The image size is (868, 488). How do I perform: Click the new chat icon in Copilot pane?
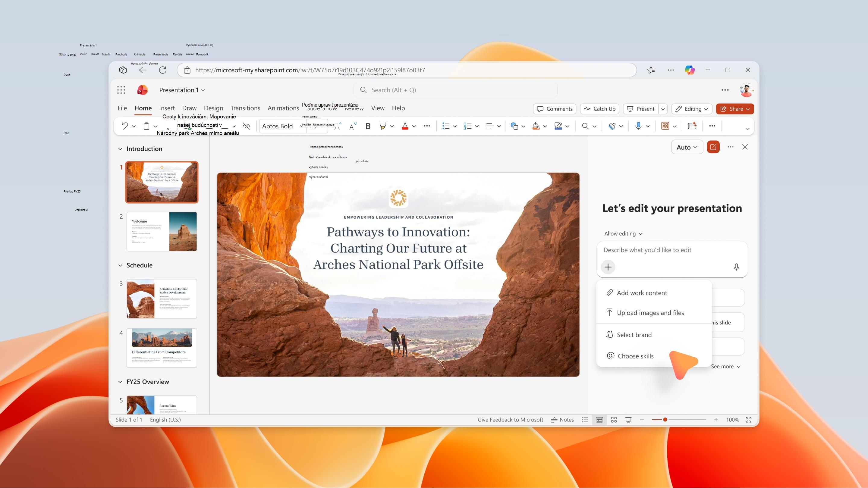click(x=713, y=147)
